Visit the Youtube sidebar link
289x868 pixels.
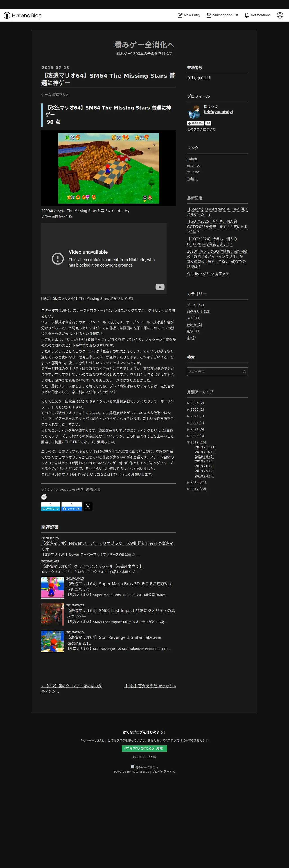coord(193,172)
